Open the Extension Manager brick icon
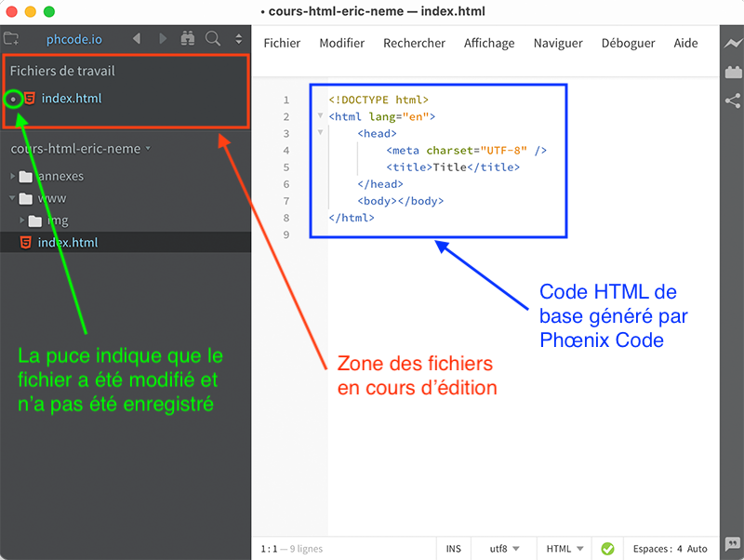This screenshot has height=560, width=744. point(734,71)
